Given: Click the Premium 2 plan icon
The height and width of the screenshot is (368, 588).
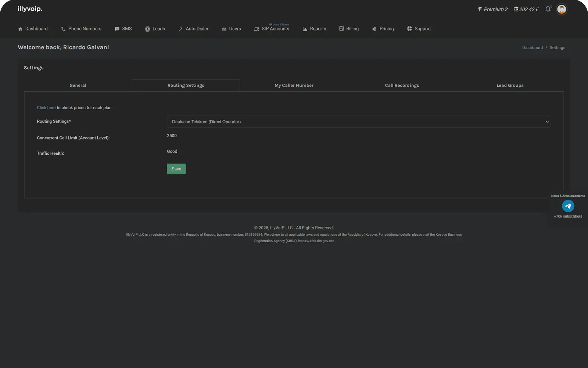Looking at the screenshot, I should point(480,9).
